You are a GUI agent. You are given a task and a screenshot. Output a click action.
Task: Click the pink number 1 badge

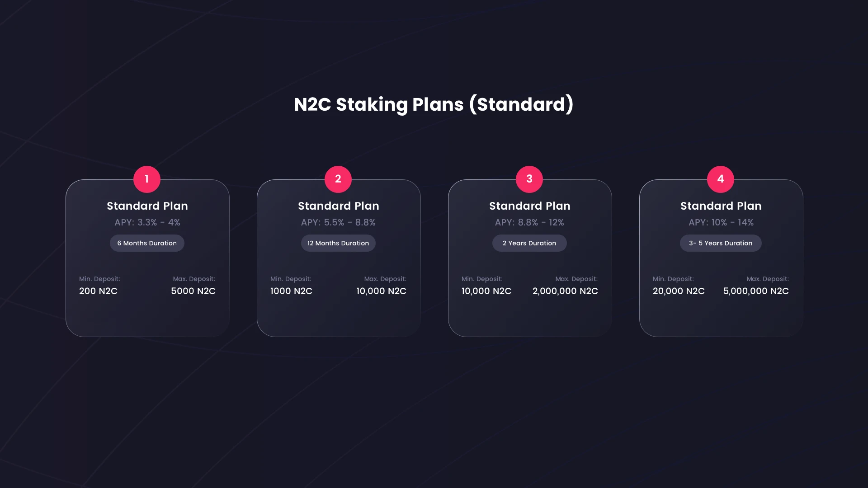[147, 179]
